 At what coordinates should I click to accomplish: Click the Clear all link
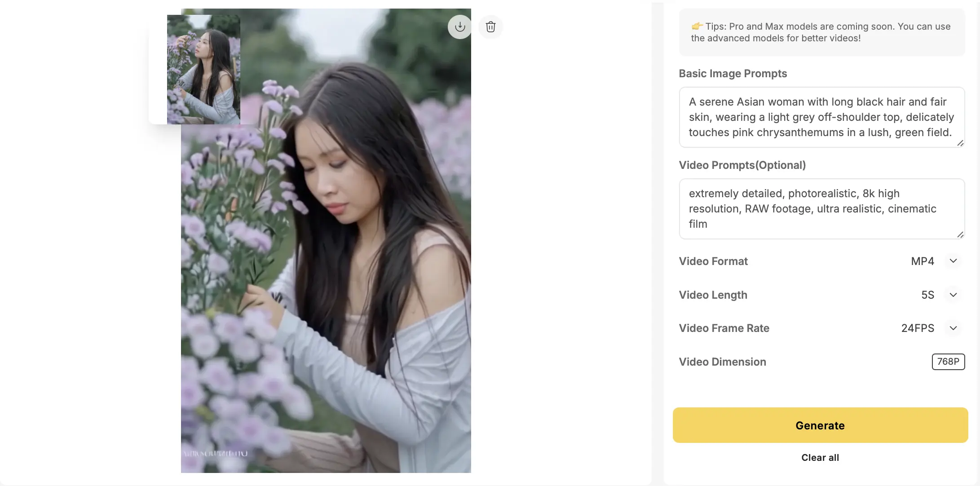(x=820, y=457)
